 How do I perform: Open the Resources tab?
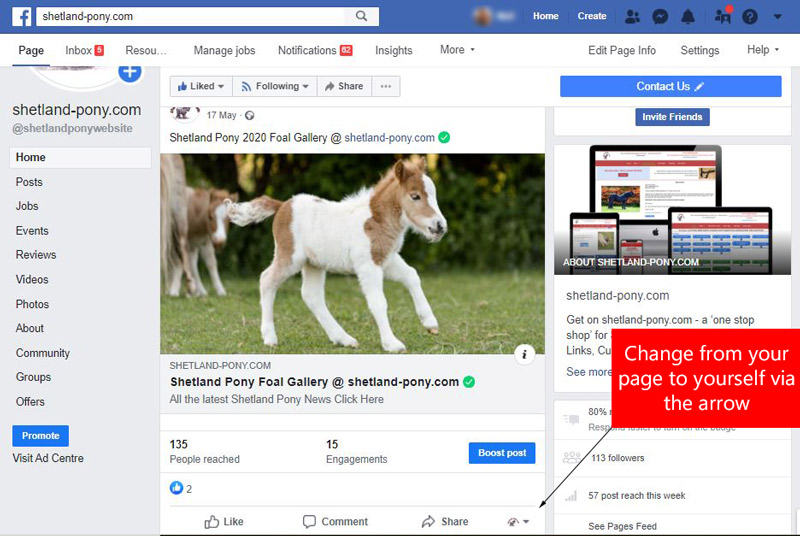pyautogui.click(x=146, y=50)
